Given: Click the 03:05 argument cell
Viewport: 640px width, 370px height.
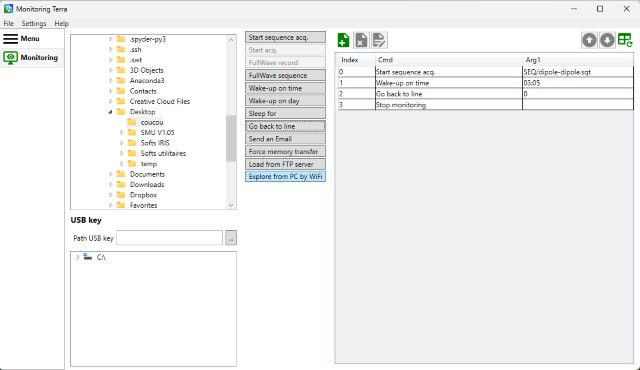Looking at the screenshot, I should 578,83.
